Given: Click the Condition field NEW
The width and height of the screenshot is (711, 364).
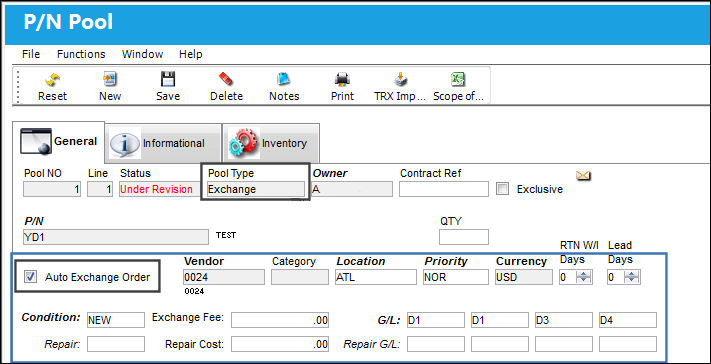Looking at the screenshot, I should tap(116, 320).
